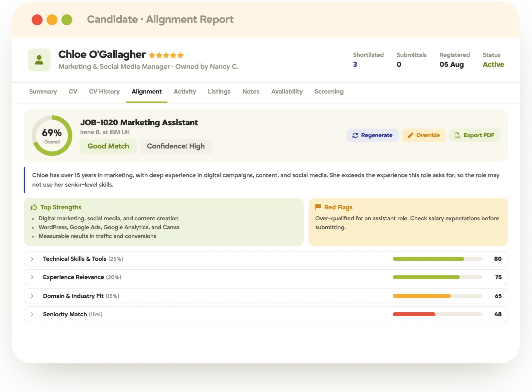
Task: Click the Override pencil icon
Action: point(410,135)
